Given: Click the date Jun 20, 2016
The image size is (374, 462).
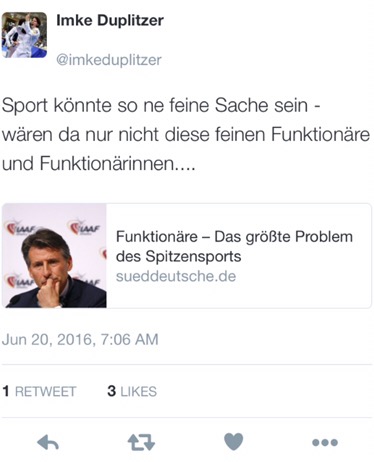Looking at the screenshot, I should [47, 340].
